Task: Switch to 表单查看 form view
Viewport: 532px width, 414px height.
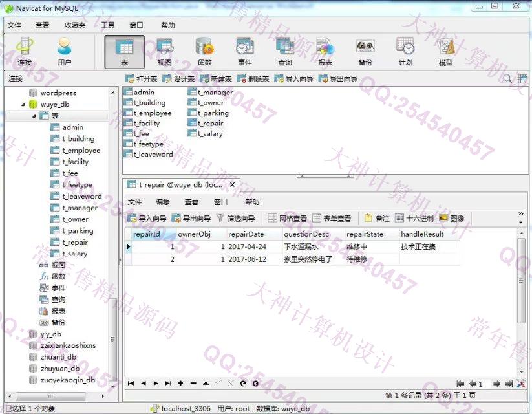Action: pos(332,219)
